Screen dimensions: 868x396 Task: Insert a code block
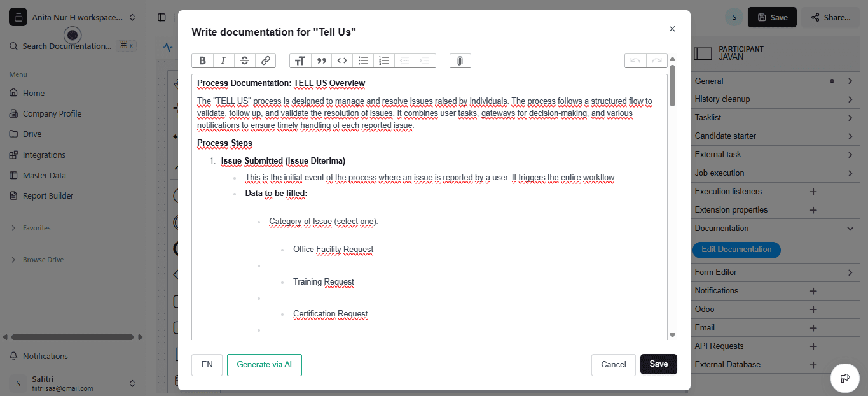pos(341,60)
